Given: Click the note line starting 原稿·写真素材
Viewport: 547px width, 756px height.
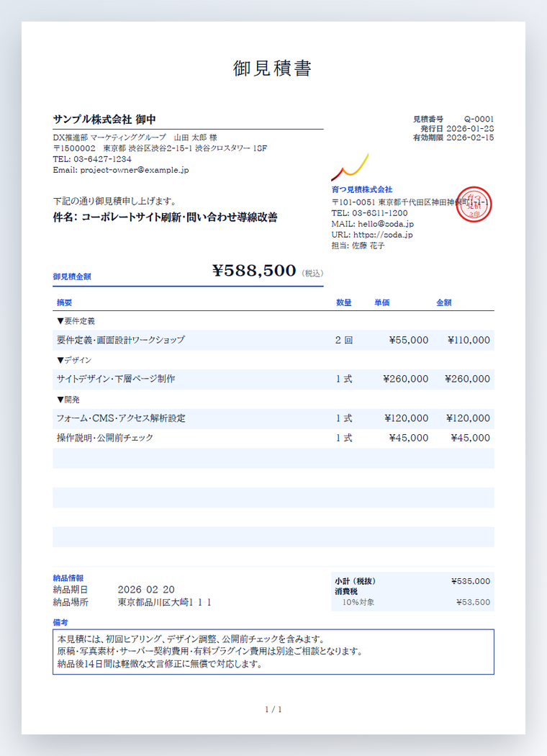Looking at the screenshot, I should 209,652.
